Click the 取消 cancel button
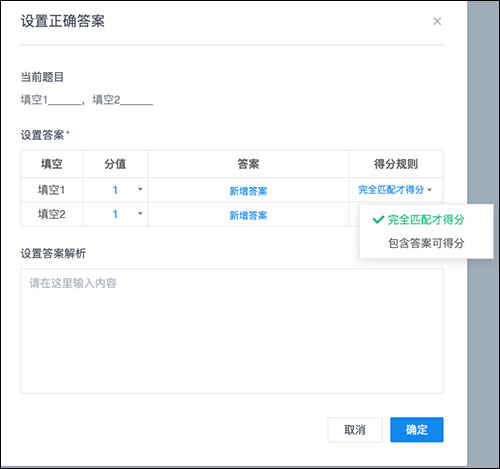The image size is (500, 469). tap(355, 430)
